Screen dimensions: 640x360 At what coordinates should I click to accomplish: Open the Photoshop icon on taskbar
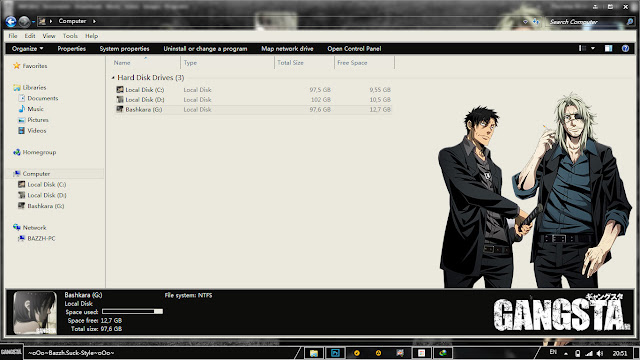(335, 353)
